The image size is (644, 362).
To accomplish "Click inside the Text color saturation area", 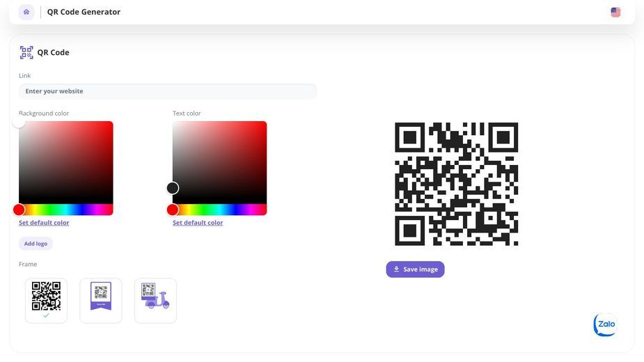I will 220,162.
